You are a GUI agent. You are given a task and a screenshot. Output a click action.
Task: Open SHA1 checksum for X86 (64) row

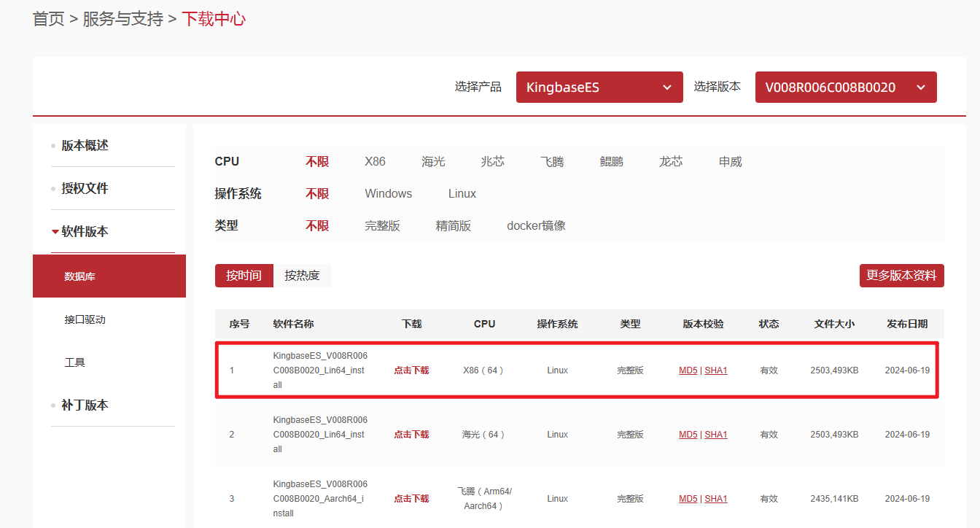coord(716,370)
